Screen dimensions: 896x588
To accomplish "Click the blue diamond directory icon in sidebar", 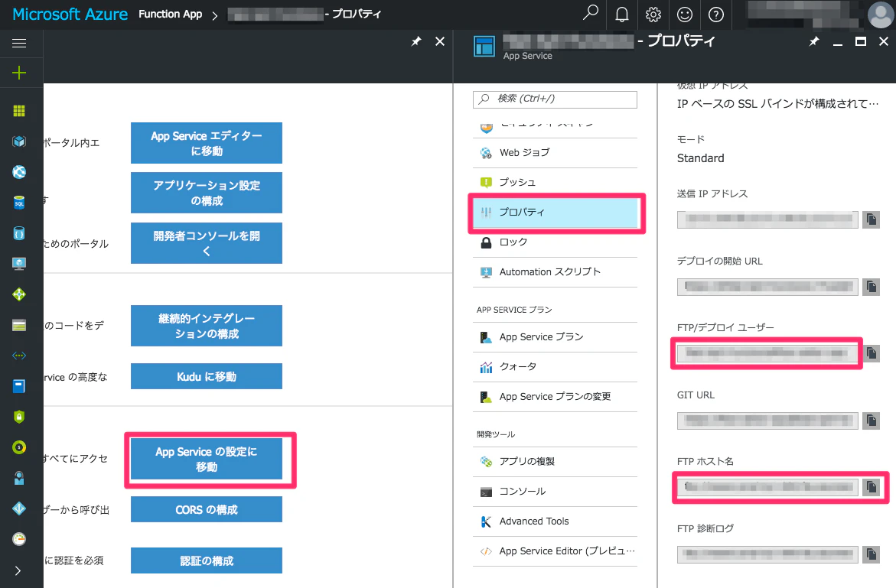I will [19, 508].
